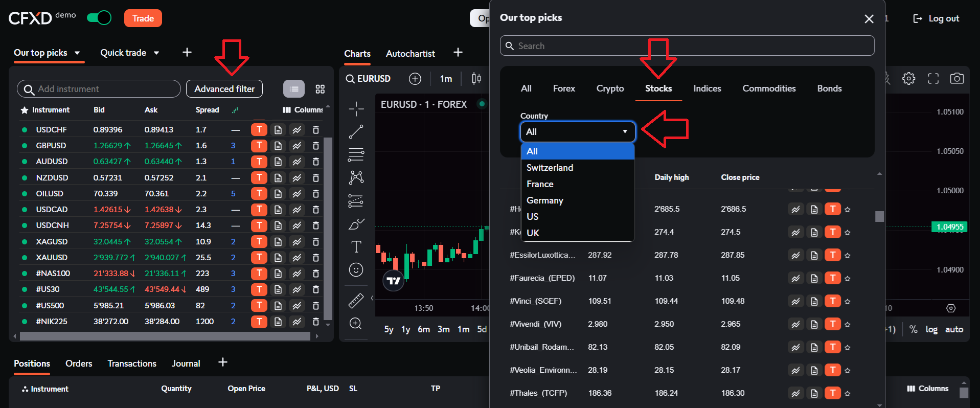The height and width of the screenshot is (408, 980).
Task: Add a new chart tab with plus
Action: (458, 52)
